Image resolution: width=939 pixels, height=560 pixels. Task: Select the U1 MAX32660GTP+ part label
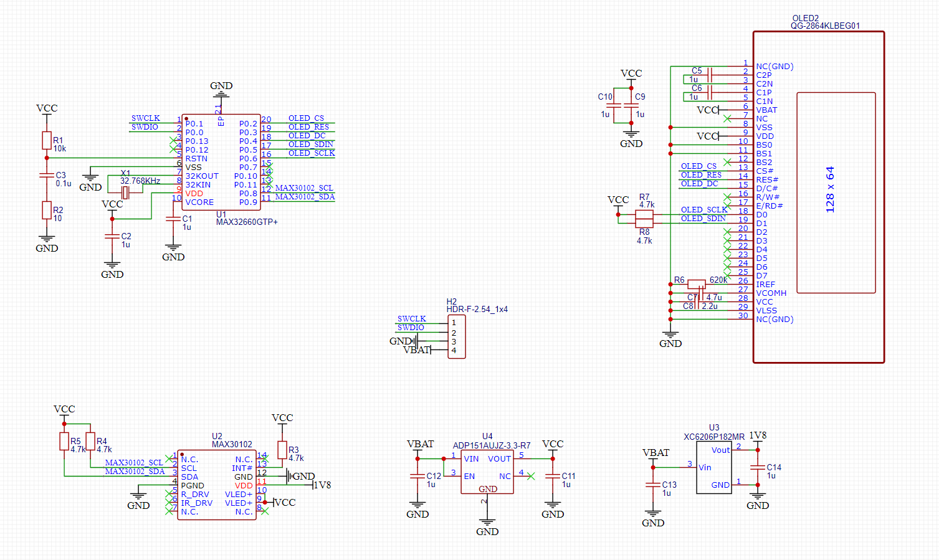tap(247, 222)
